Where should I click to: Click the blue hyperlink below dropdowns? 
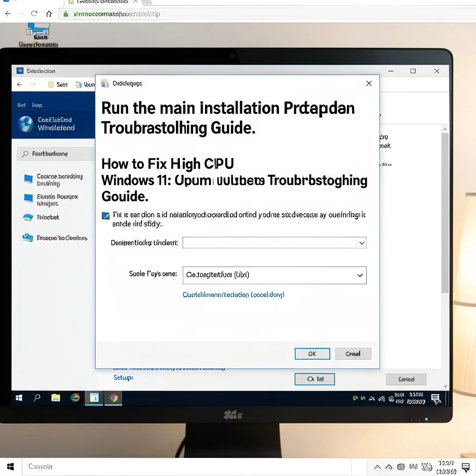234,295
